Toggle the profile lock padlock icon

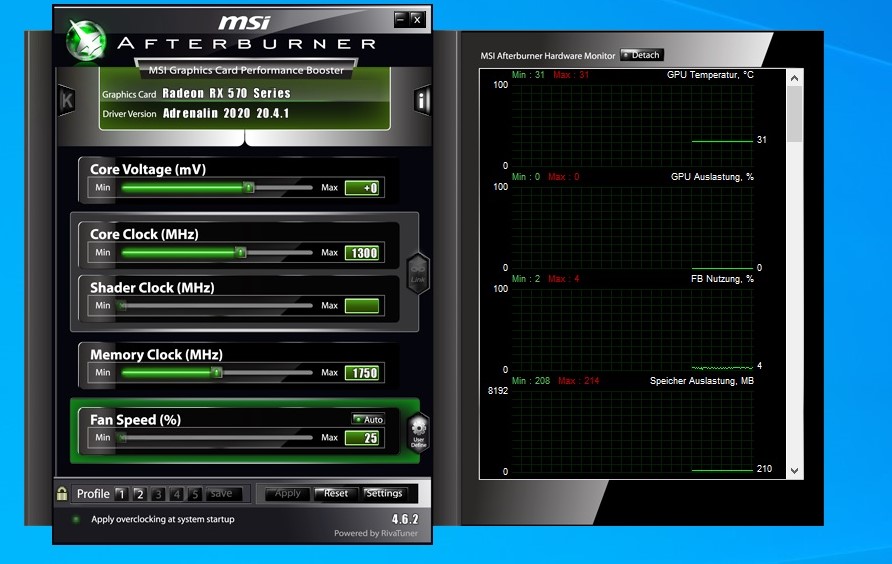click(x=62, y=493)
